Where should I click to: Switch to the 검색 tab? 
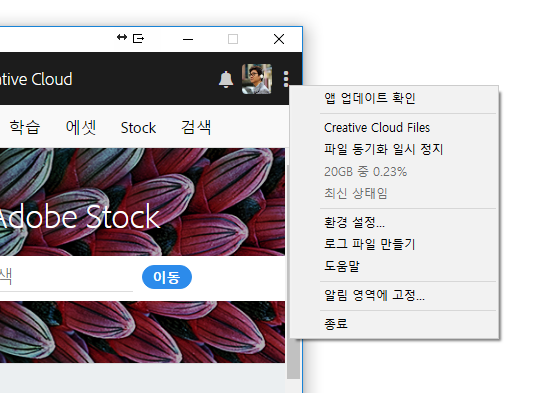[196, 127]
